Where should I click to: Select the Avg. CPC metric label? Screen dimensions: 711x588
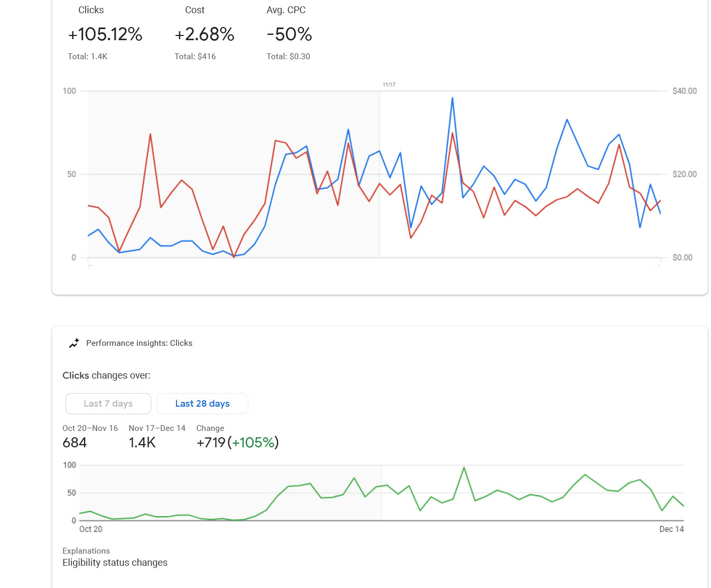(x=286, y=10)
